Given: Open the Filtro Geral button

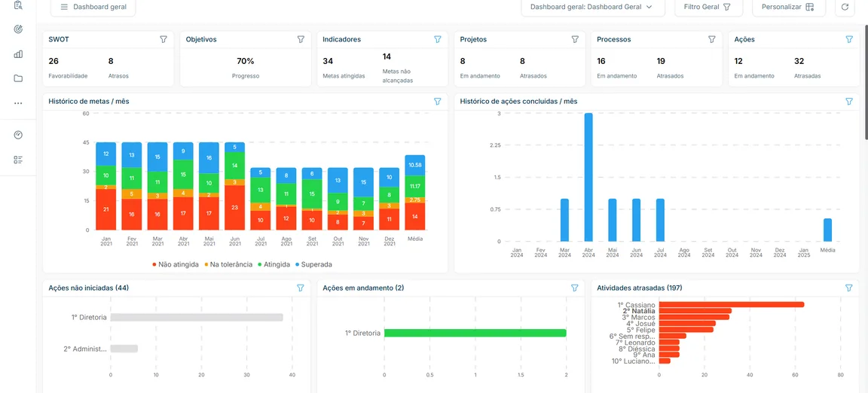Looking at the screenshot, I should click(x=708, y=8).
